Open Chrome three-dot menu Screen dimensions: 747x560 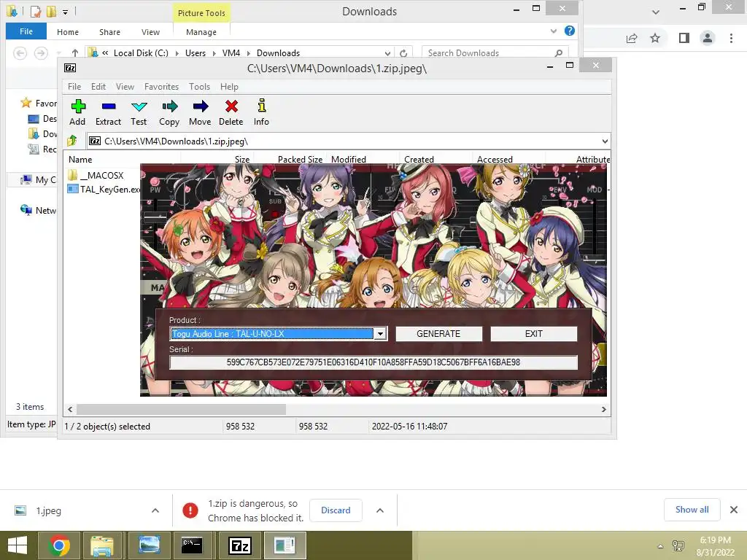tap(731, 38)
